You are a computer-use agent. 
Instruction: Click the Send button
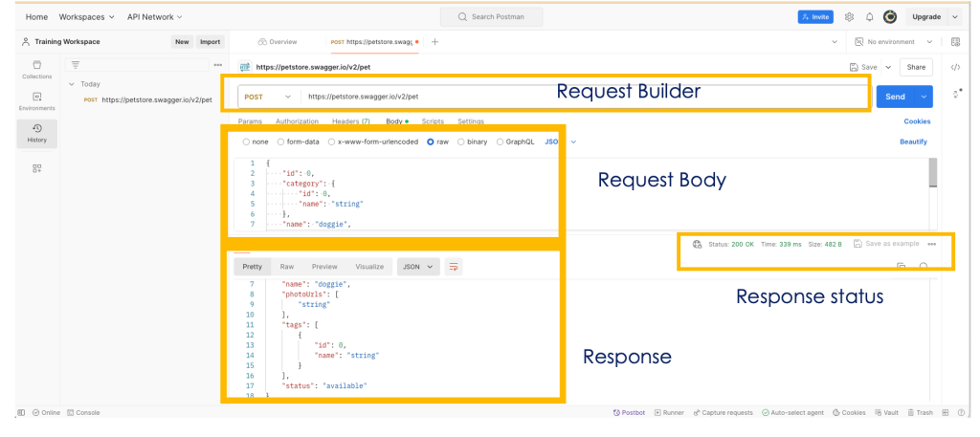point(895,97)
